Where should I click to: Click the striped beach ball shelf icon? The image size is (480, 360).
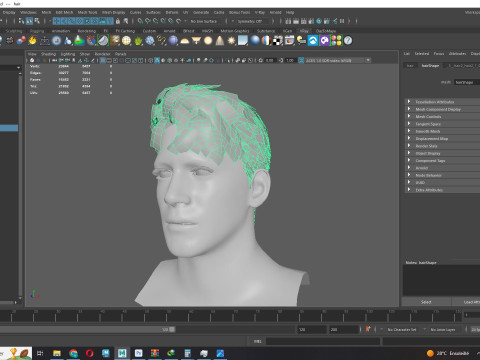(x=266, y=41)
